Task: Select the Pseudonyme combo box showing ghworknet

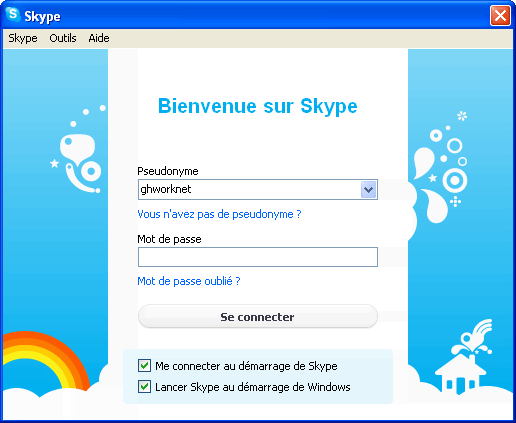Action: click(258, 189)
